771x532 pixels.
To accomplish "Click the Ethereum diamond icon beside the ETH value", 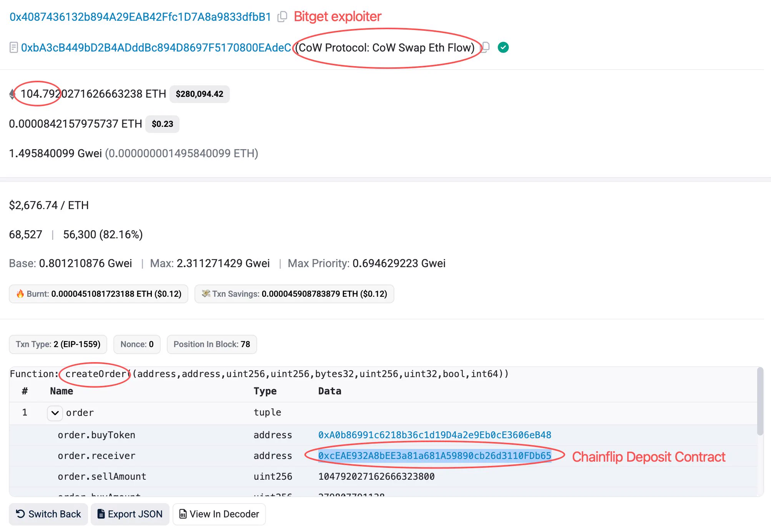I will (x=13, y=94).
